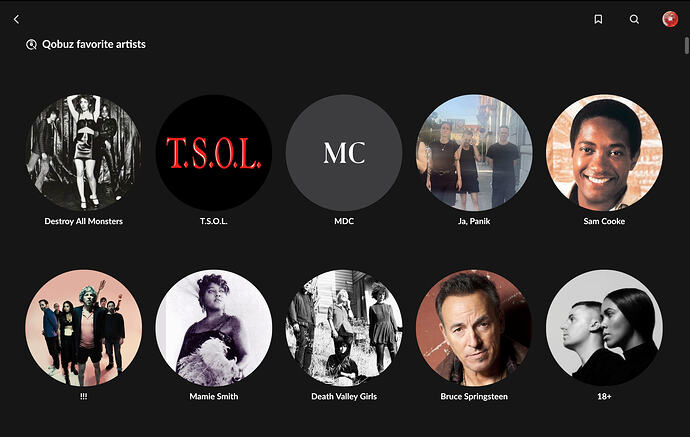Open the user profile avatar
The image size is (690, 437).
[x=670, y=19]
